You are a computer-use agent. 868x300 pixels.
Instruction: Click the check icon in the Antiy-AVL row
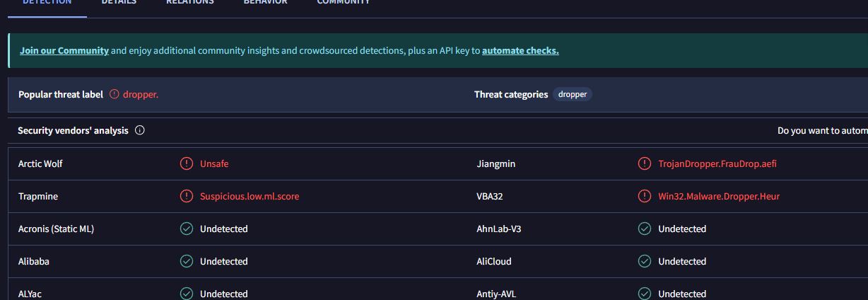(x=645, y=293)
